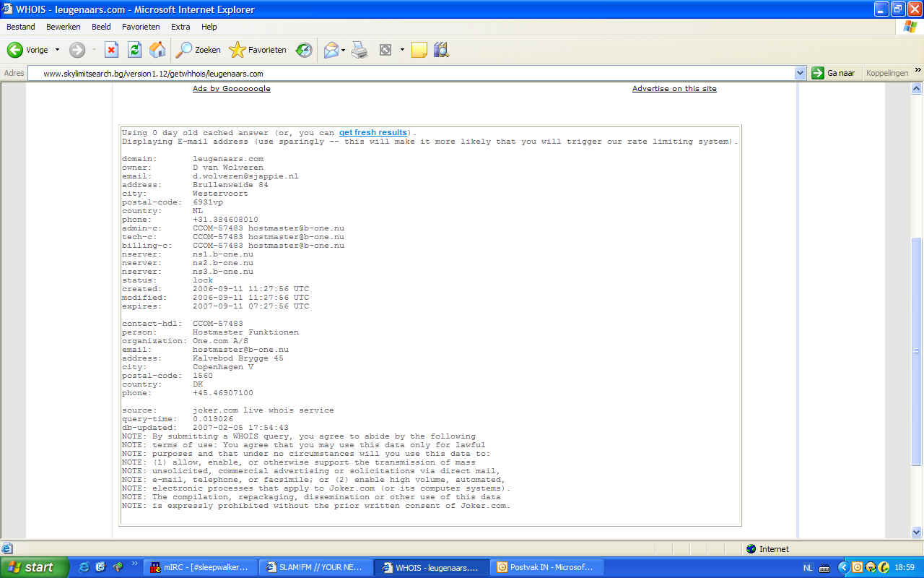Go to the Home page icon
This screenshot has height=578, width=924.
click(157, 50)
